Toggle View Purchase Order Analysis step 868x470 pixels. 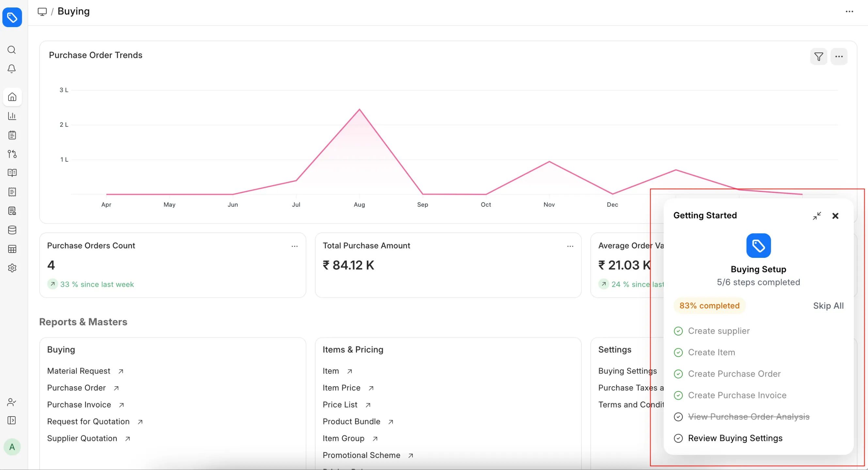click(x=678, y=417)
